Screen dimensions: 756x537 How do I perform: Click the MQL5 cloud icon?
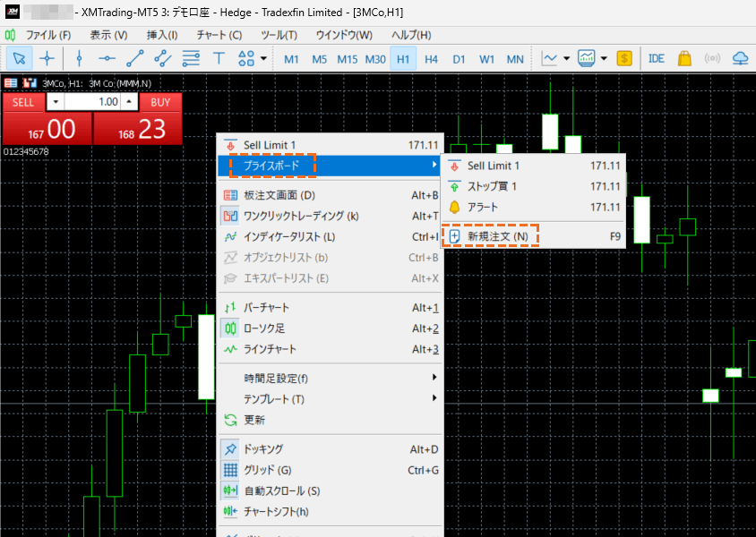741,58
